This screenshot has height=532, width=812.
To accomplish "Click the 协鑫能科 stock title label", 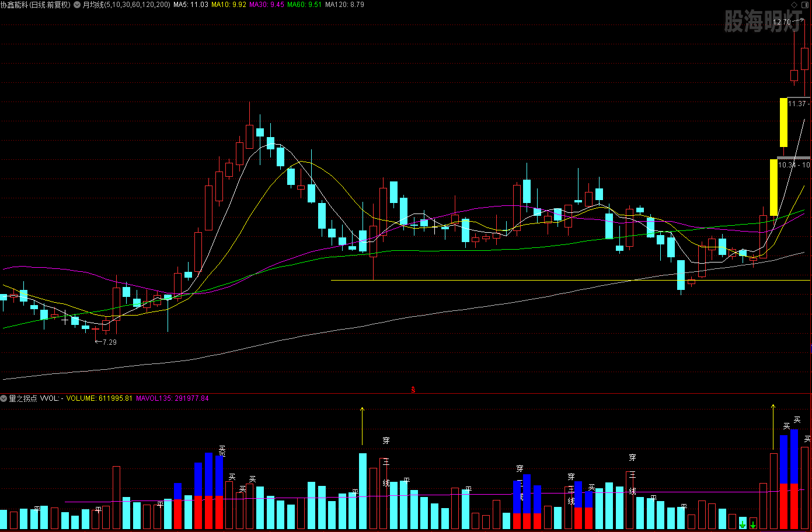I will click(35, 5).
